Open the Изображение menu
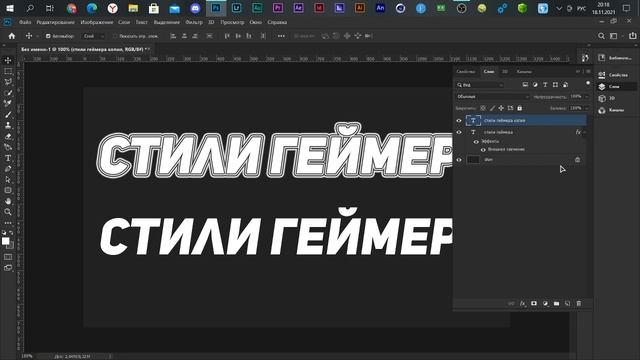Image resolution: width=640 pixels, height=360 pixels. pos(96,22)
